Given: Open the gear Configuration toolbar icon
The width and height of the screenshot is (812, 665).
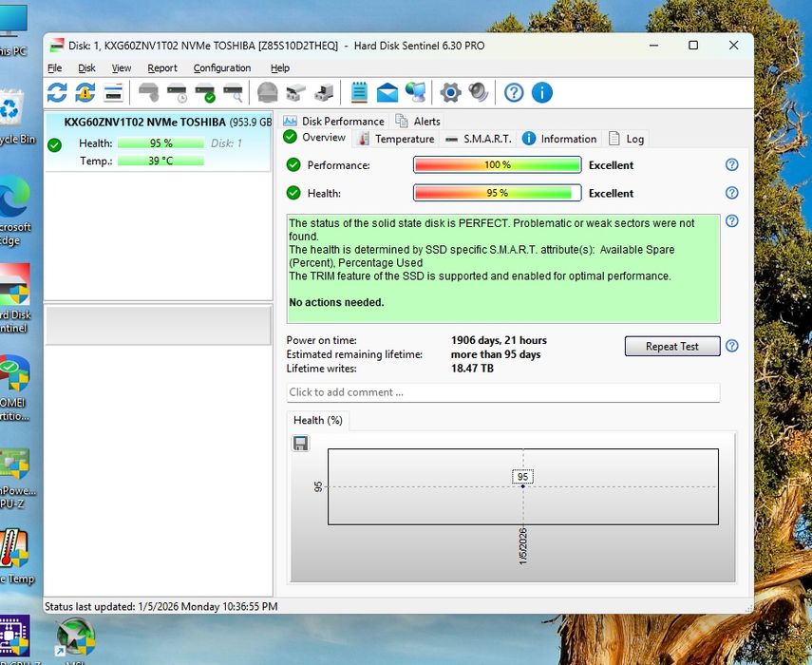Looking at the screenshot, I should [450, 93].
